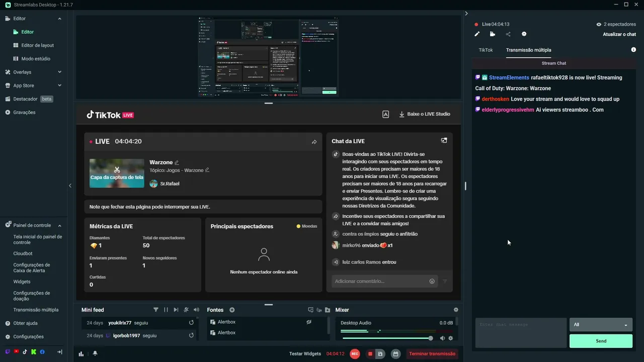Toggle Mini feed alerts mute crossed icon
This screenshot has height=362, width=644.
186,310
